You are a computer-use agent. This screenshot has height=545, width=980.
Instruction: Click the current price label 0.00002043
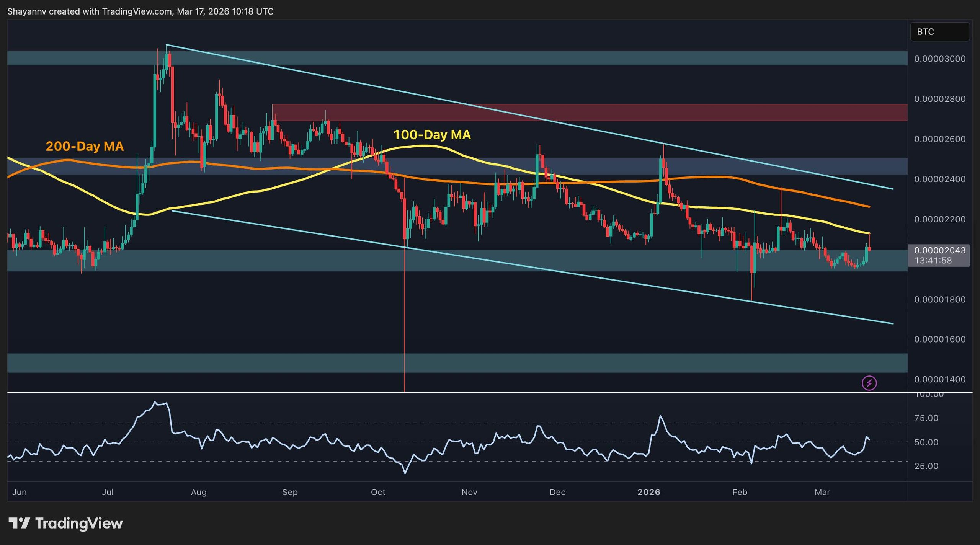point(939,251)
